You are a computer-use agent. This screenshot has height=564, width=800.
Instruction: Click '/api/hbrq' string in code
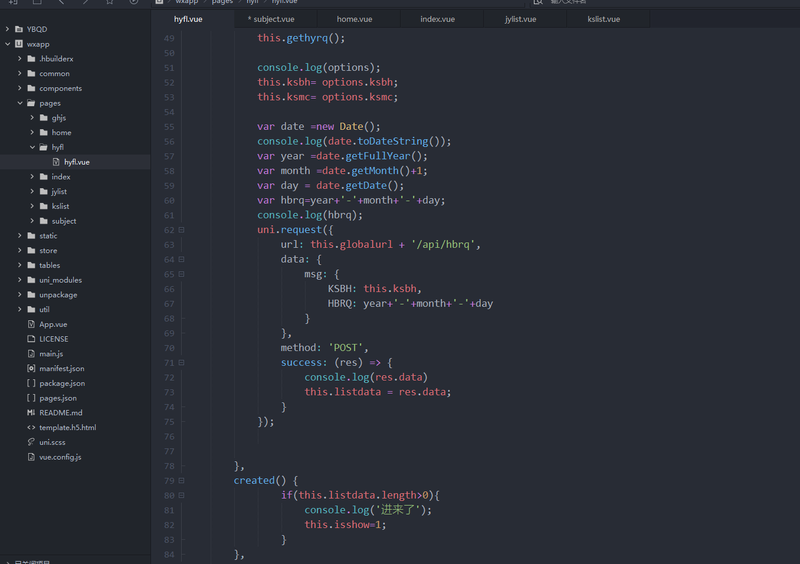coord(443,244)
